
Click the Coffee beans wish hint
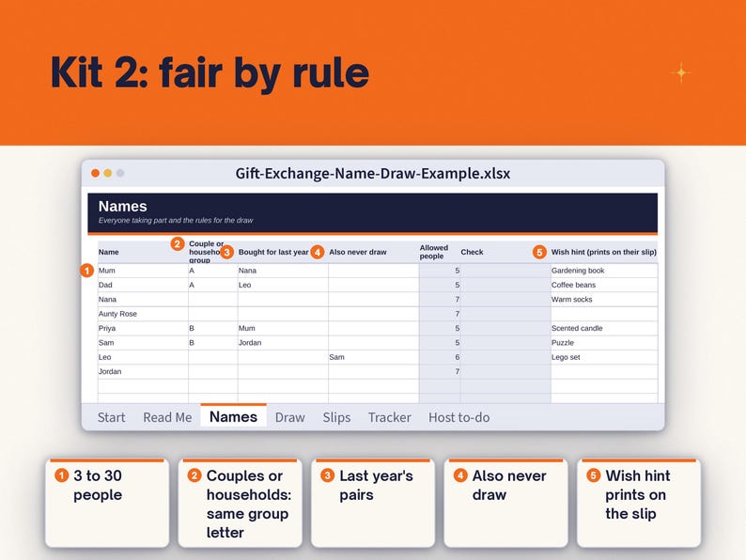[604, 285]
